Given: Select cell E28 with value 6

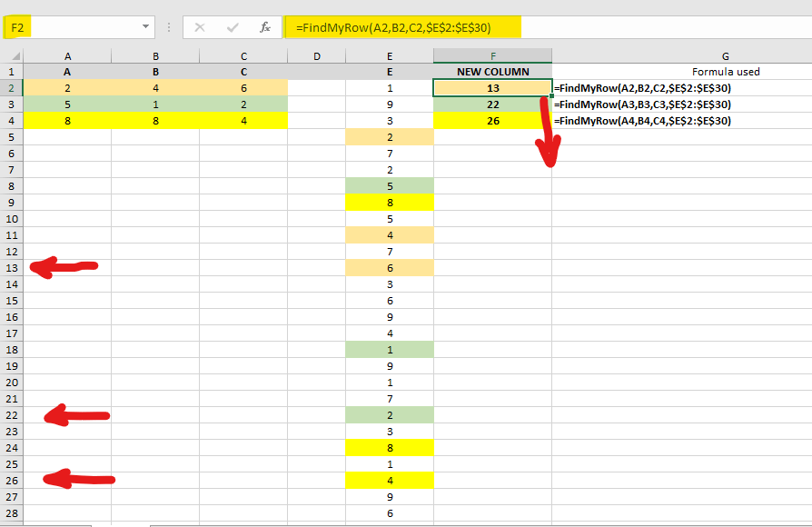Looking at the screenshot, I should (x=390, y=513).
